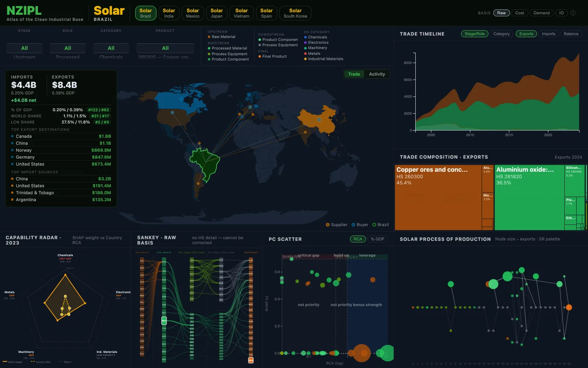Open the Product filter dropdown
Screen dimensions: 588x368
(165, 48)
